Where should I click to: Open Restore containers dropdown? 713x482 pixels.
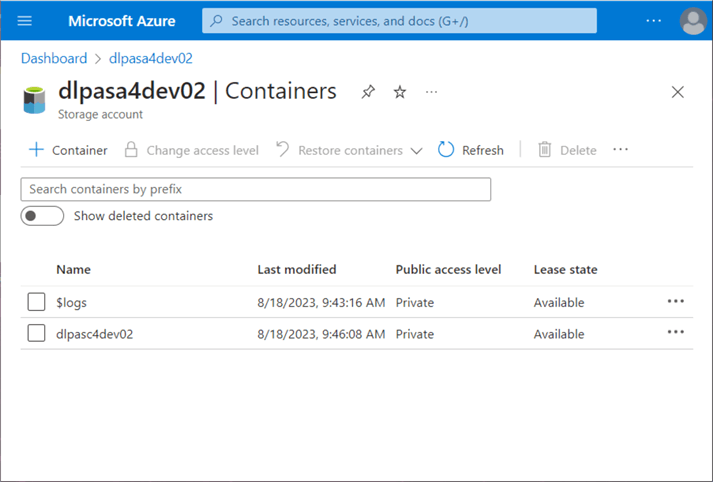[349, 150]
